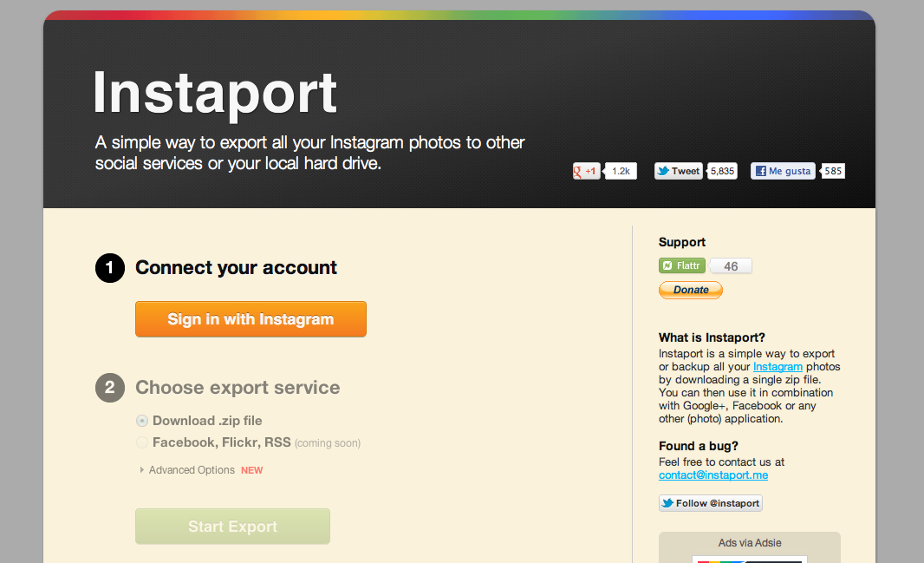Select the Download .zip file radio option
Viewport: 924px width, 563px height.
coord(142,421)
